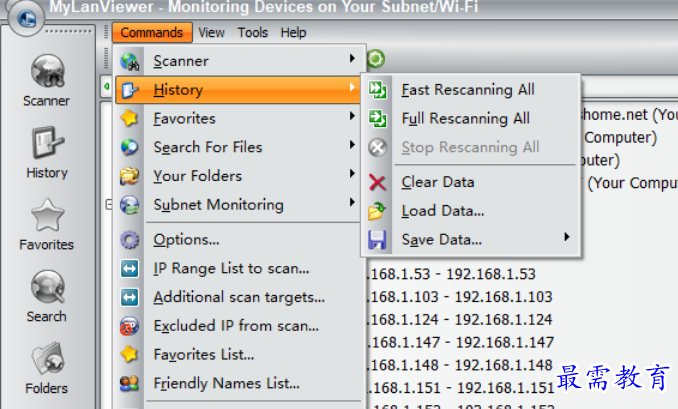The image size is (678, 409).
Task: Expand the Save Data submenu arrow
Action: click(x=567, y=238)
